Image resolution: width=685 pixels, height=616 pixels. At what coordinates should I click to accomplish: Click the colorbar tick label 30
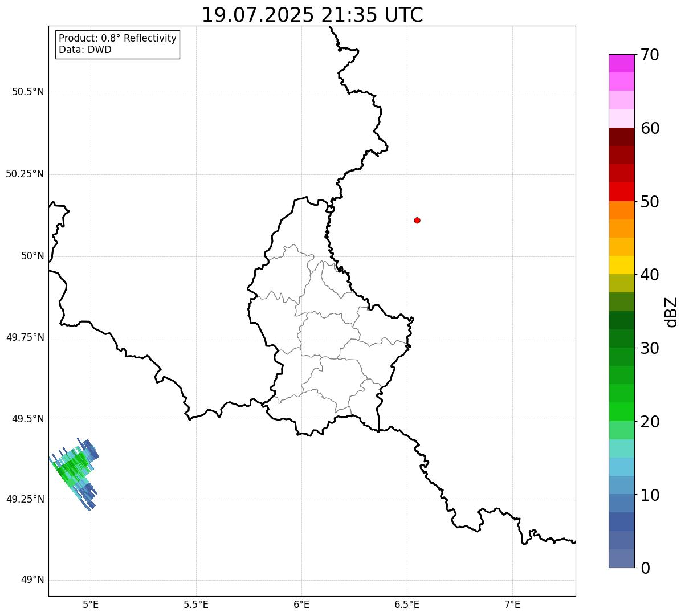(x=650, y=348)
